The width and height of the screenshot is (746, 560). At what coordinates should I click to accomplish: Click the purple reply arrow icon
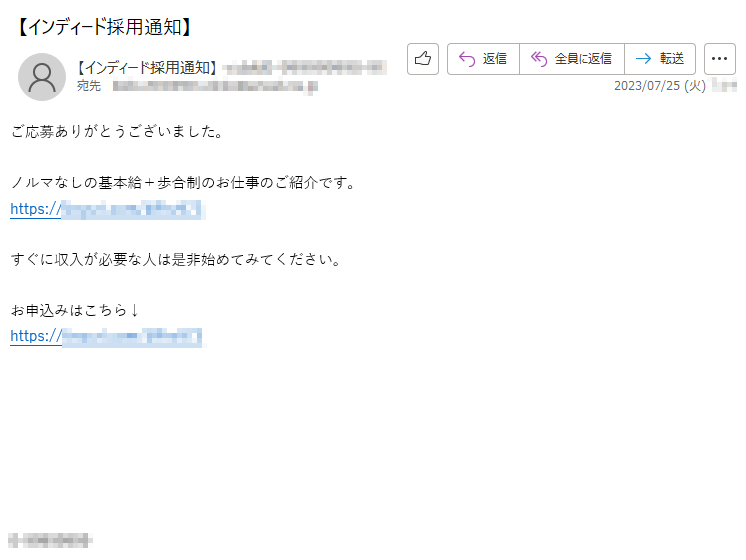click(x=467, y=59)
